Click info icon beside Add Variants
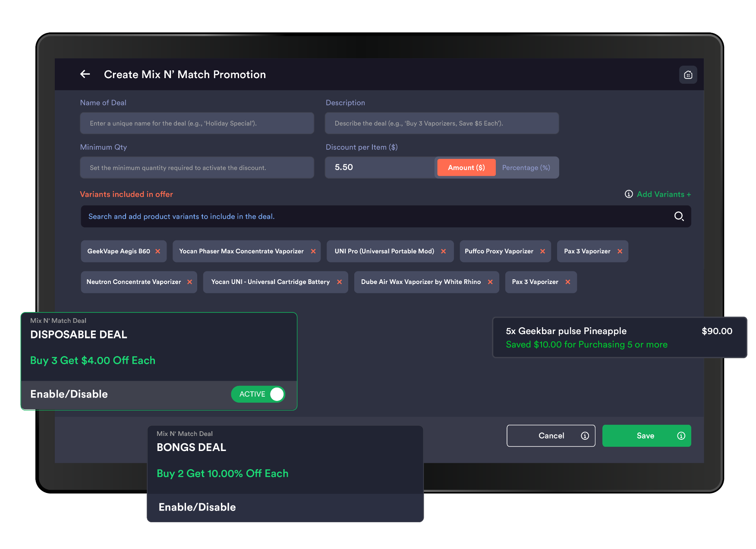This screenshot has width=756, height=549. click(x=629, y=194)
